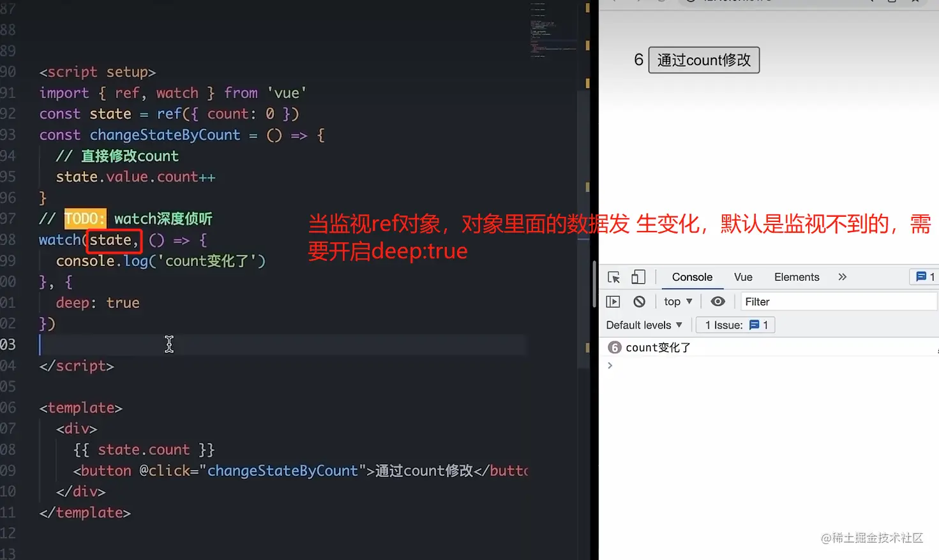Click the 'const changeStateByCount' line
The image size is (939, 560).
[x=182, y=135]
